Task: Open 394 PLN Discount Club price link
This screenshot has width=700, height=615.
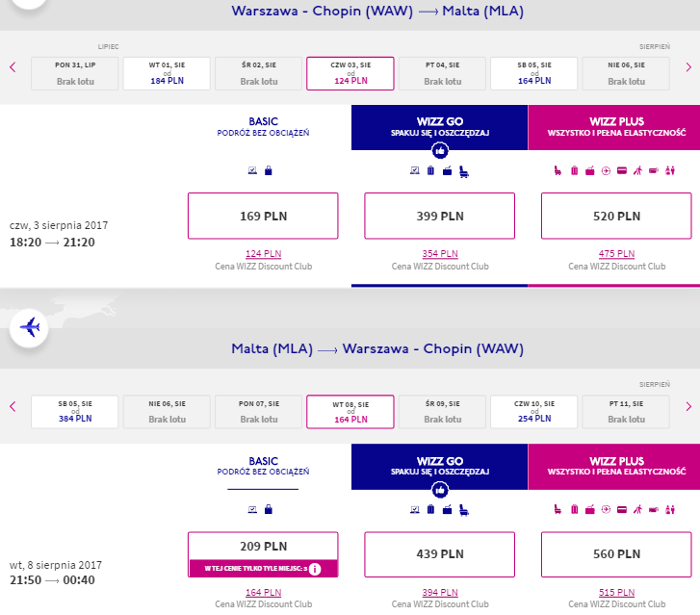Action: 440,593
